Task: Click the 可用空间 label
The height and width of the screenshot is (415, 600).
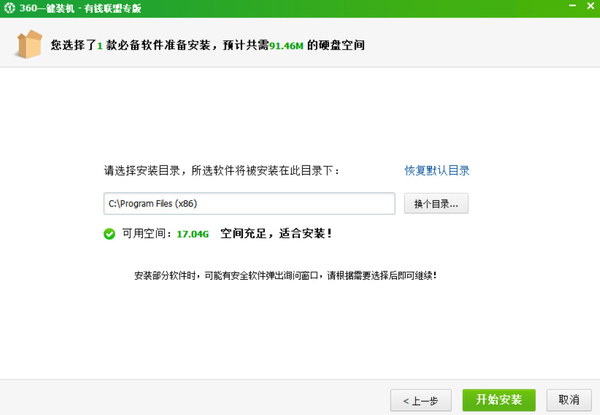Action: click(x=147, y=234)
